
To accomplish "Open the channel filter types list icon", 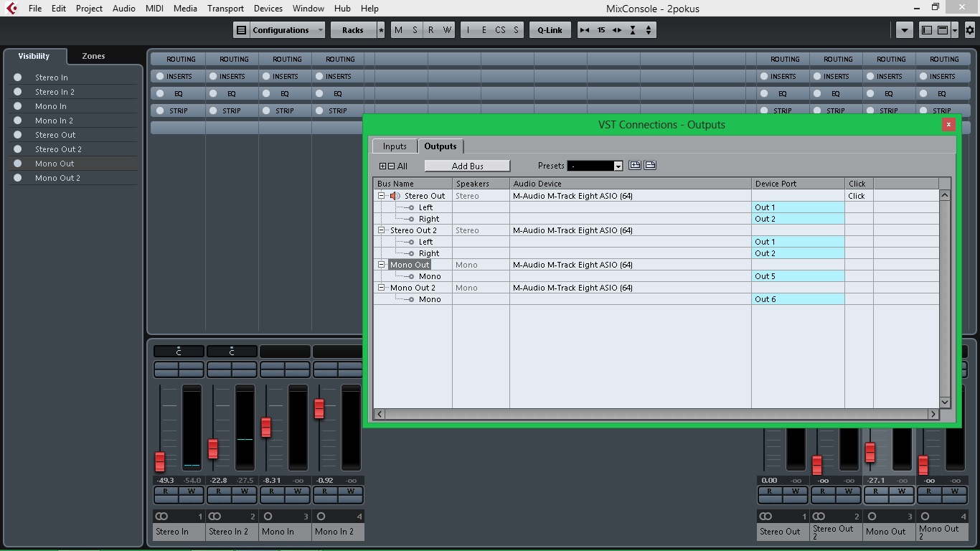I will coord(904,30).
